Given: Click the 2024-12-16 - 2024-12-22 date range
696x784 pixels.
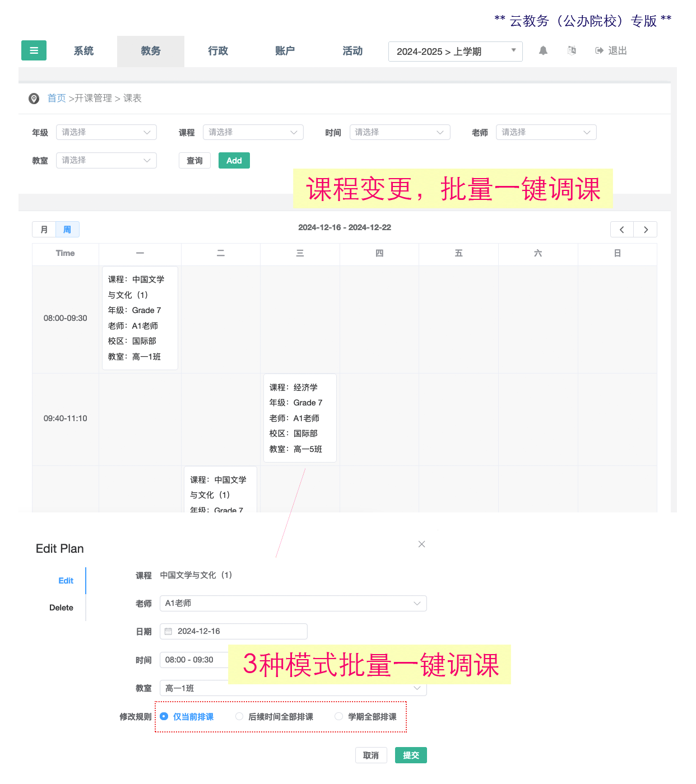Looking at the screenshot, I should pyautogui.click(x=345, y=227).
